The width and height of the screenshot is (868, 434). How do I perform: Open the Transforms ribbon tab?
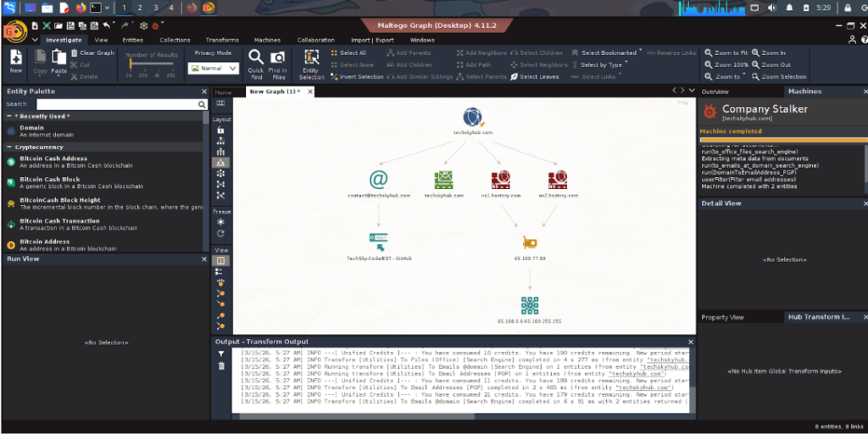(222, 40)
